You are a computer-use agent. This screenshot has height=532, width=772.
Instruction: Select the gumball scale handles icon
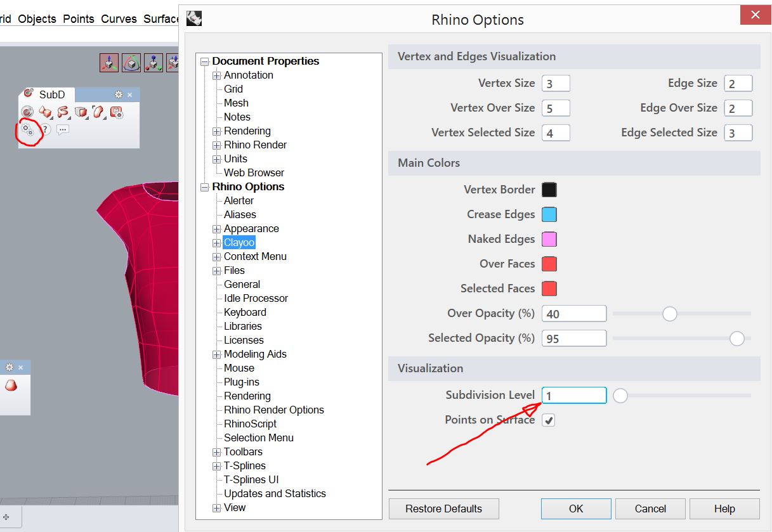[x=154, y=63]
